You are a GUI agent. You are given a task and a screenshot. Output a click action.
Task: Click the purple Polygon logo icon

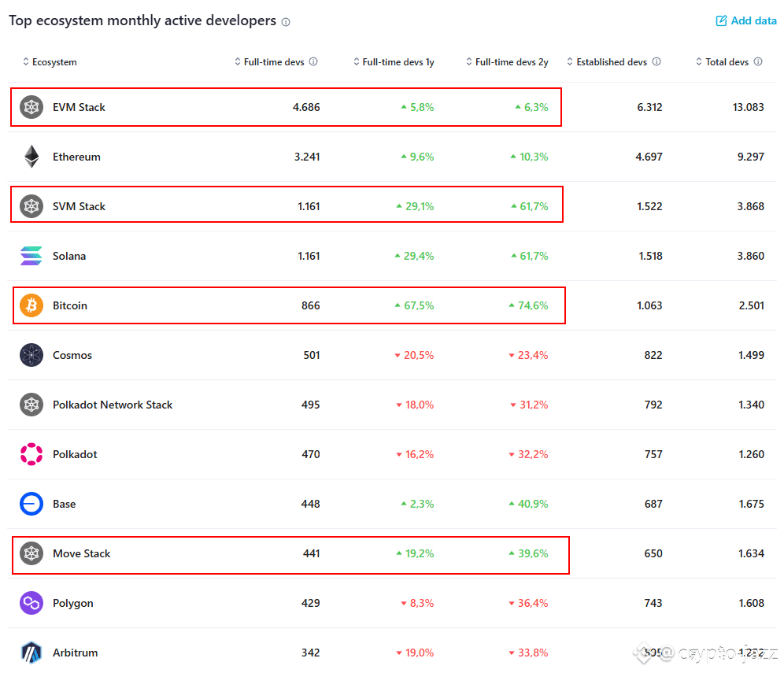[31, 603]
